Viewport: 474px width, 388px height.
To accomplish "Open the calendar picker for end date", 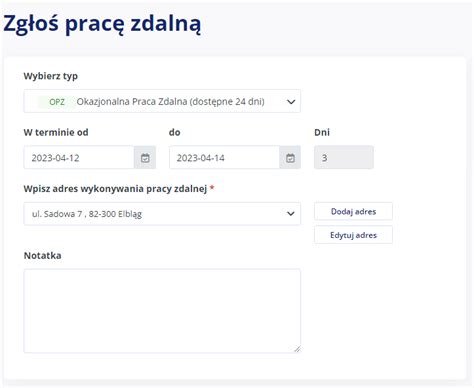I will click(290, 157).
